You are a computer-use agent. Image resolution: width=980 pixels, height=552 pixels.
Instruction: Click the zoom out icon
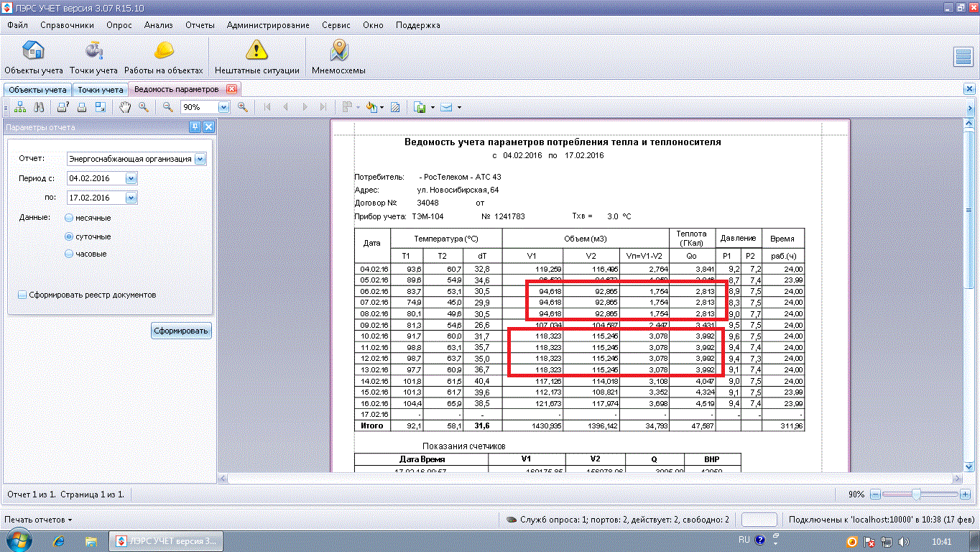pyautogui.click(x=168, y=107)
